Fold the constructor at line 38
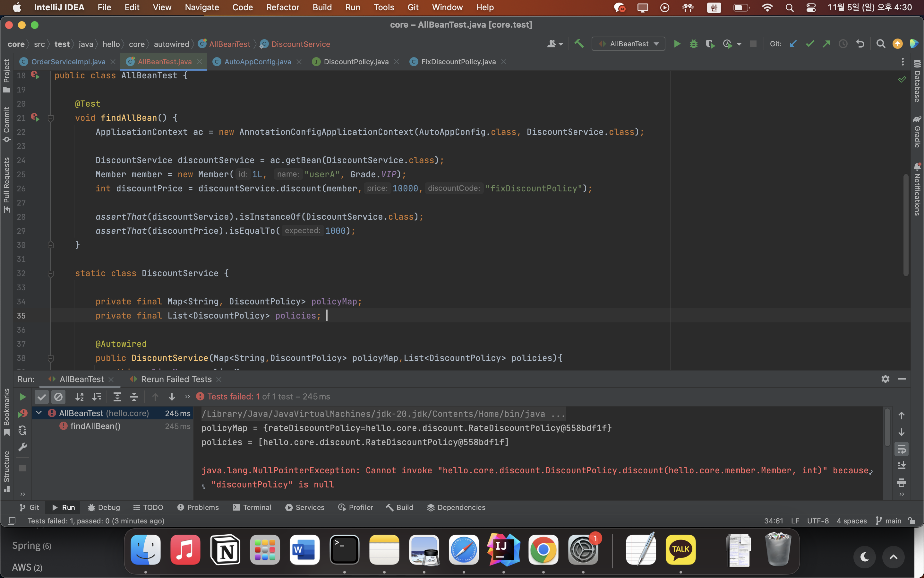The width and height of the screenshot is (924, 578). [50, 359]
